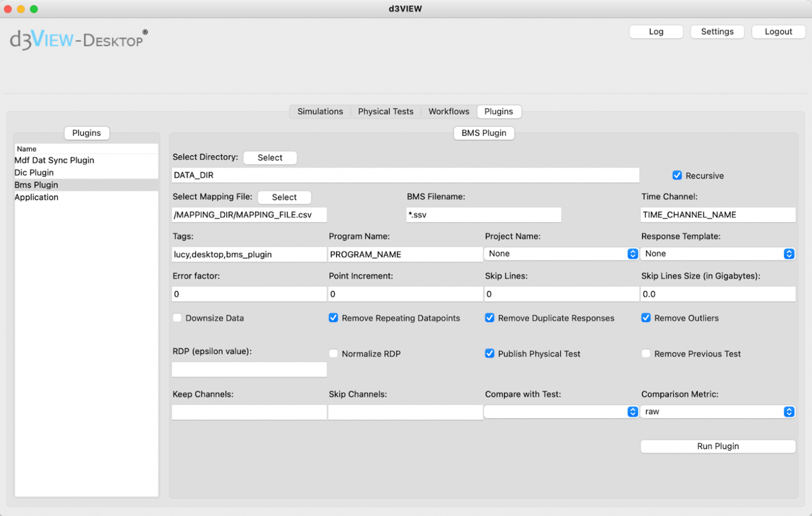The height and width of the screenshot is (516, 812).
Task: Select Mdf Dat Sync Plugin in list
Action: click(55, 161)
